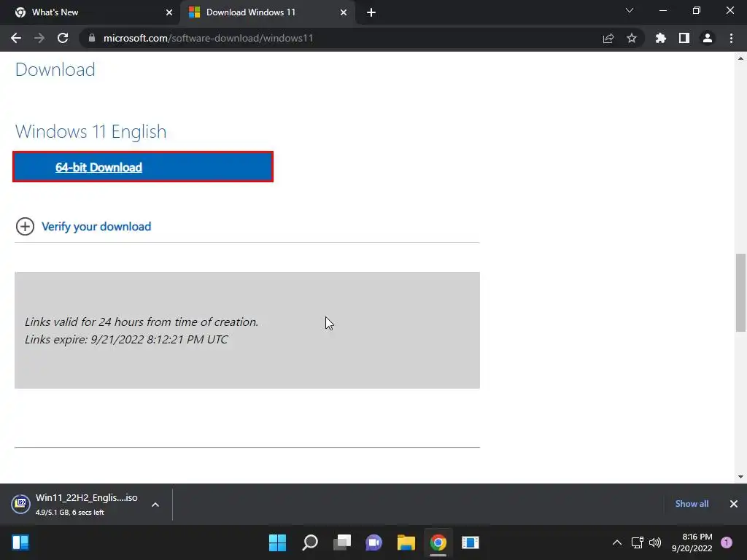The image size is (747, 560).
Task: Open clock and calendar flyout
Action: (x=692, y=542)
